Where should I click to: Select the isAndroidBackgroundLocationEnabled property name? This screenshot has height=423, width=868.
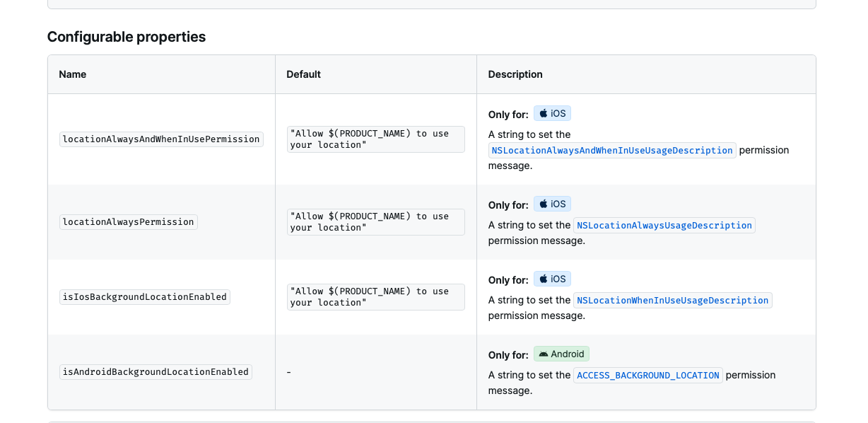point(156,371)
